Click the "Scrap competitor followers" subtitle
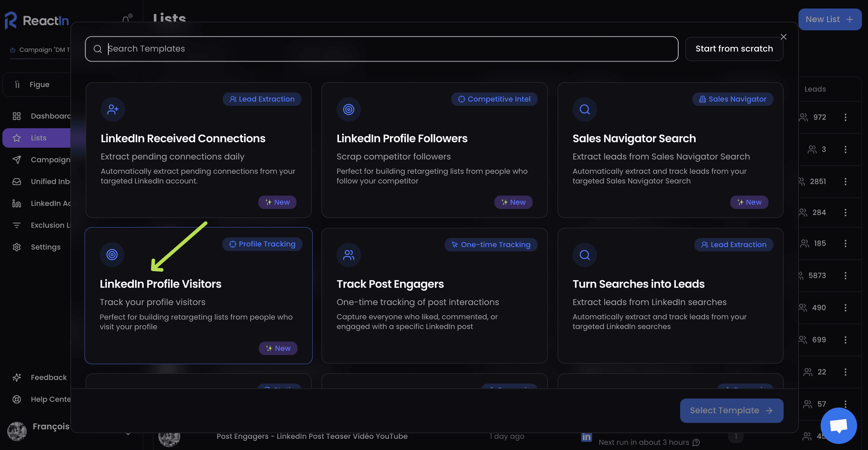The height and width of the screenshot is (450, 868). point(394,157)
